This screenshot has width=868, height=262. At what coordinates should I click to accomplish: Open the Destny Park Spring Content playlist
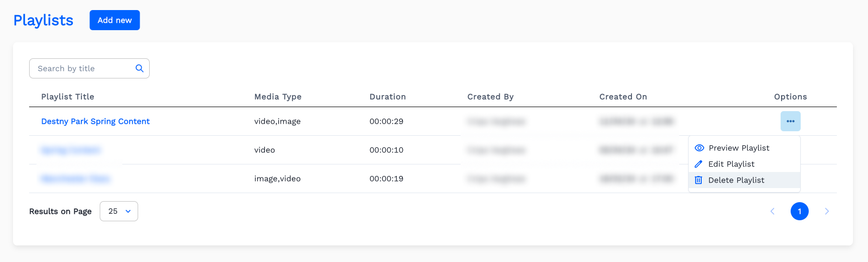click(95, 121)
